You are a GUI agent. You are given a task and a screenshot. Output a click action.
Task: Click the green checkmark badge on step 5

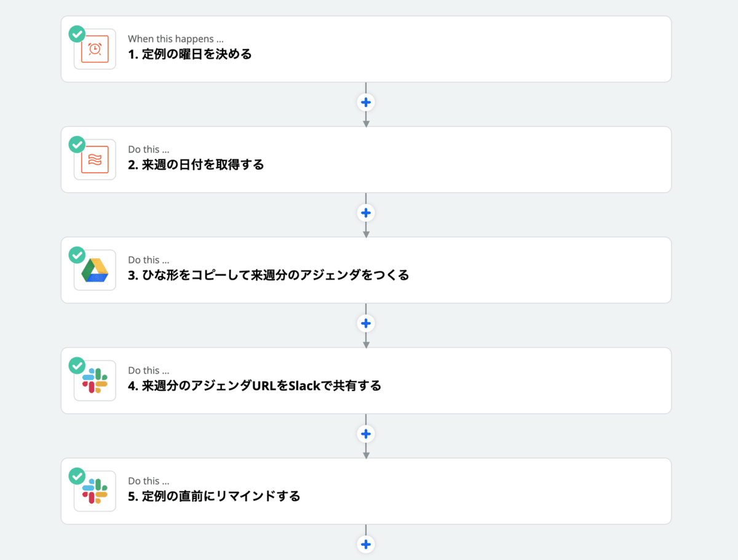(77, 476)
